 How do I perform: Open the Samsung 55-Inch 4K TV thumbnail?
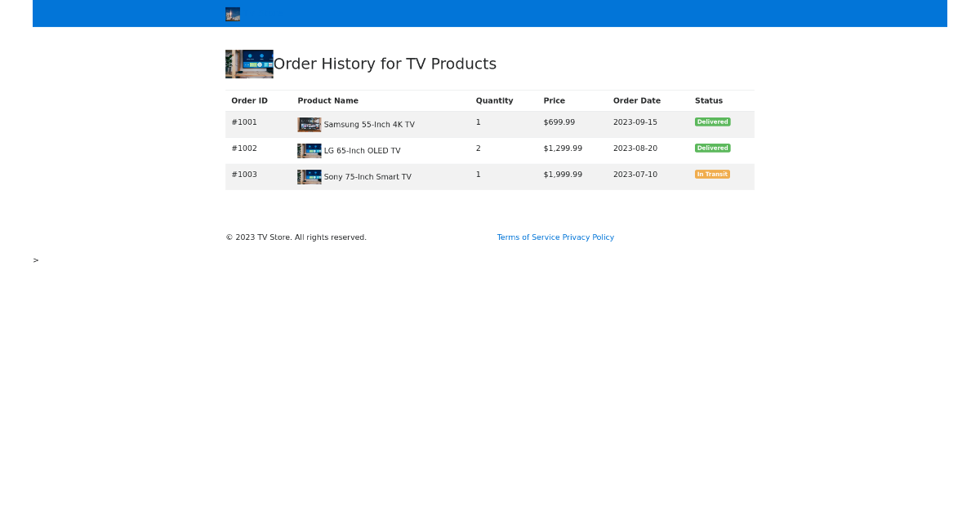[x=309, y=124]
